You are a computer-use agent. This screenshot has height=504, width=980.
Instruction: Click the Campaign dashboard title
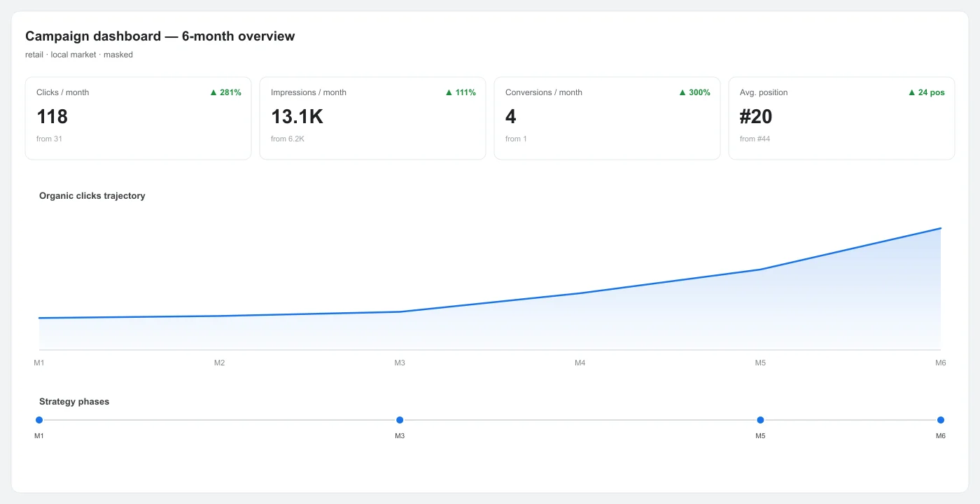click(x=160, y=36)
